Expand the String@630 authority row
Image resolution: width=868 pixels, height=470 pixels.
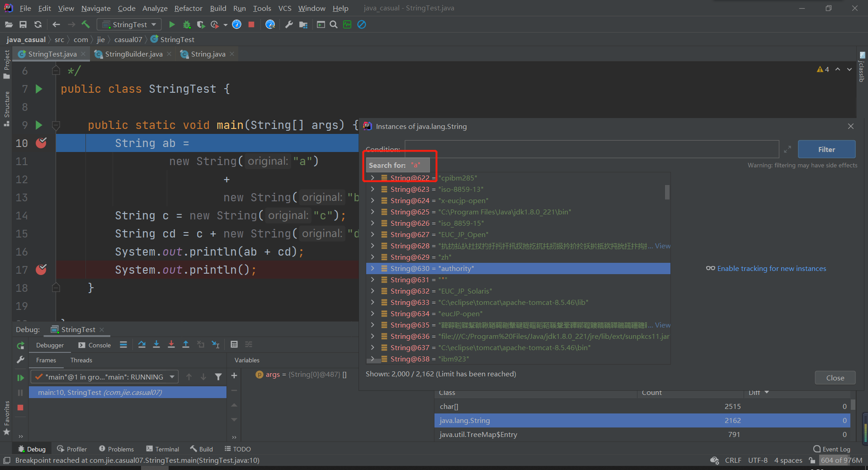click(x=373, y=268)
